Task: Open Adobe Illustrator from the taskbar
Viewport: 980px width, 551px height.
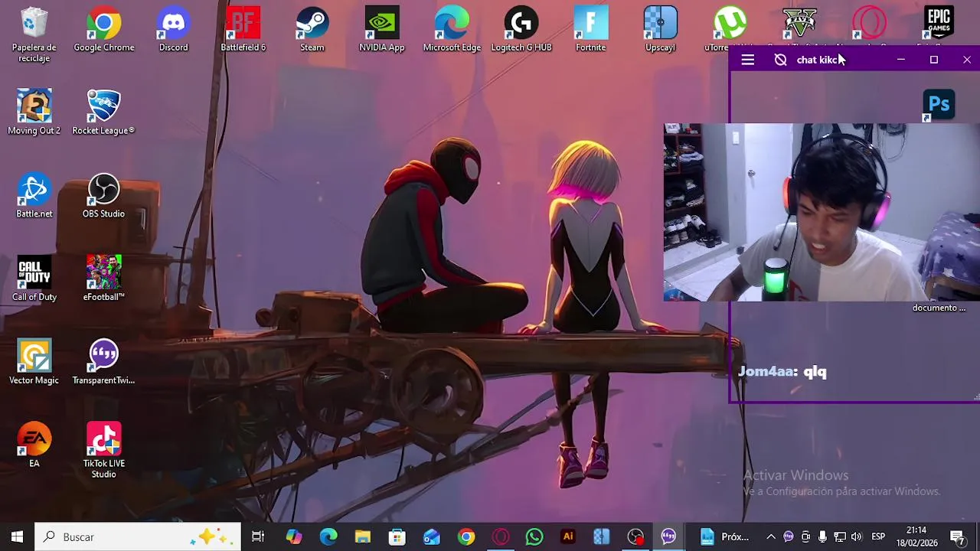Action: pos(568,537)
